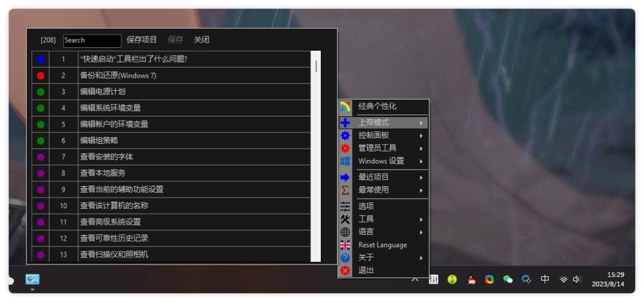Open the QQ penguin tray icon
Screen dimensions: 644x302
point(472,279)
